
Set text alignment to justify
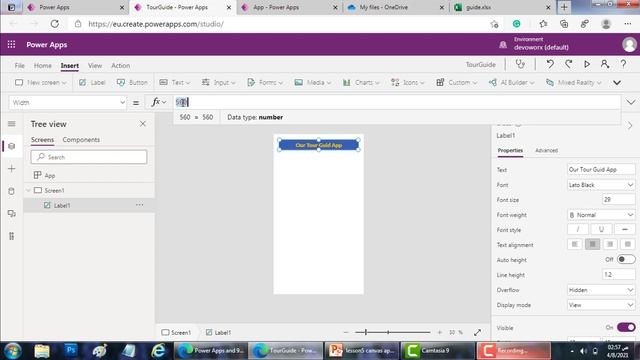click(x=628, y=244)
